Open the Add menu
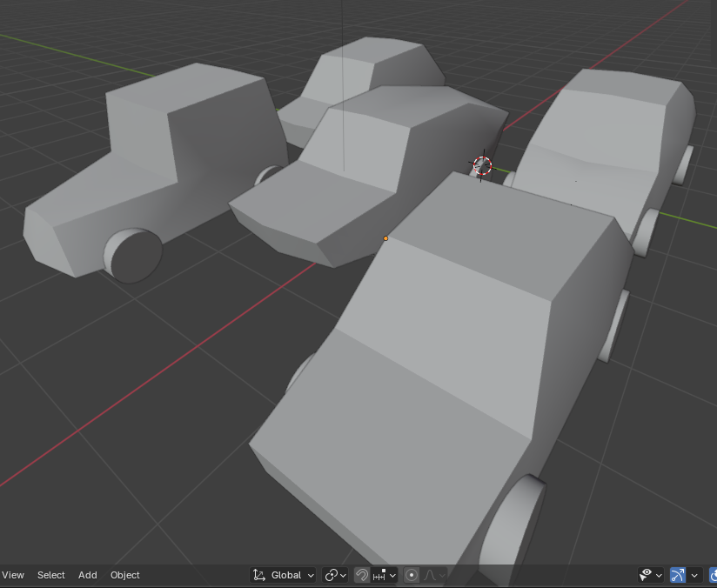 pos(87,575)
